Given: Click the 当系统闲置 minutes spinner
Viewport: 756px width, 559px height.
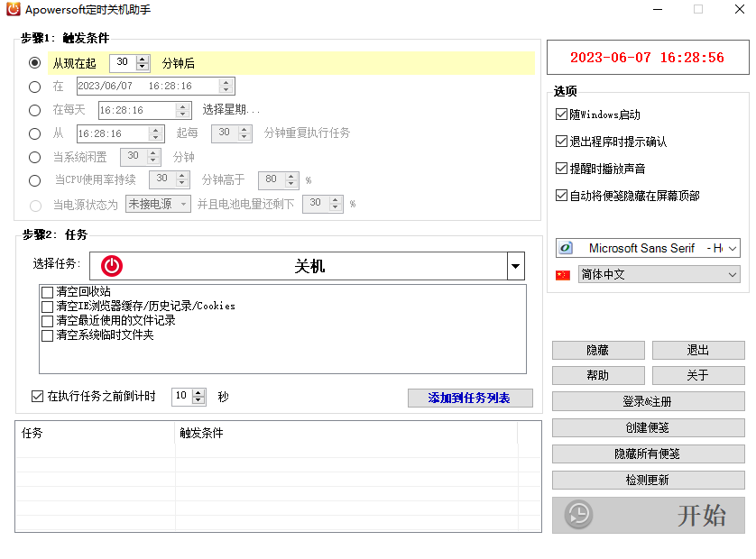Looking at the screenshot, I should 152,157.
